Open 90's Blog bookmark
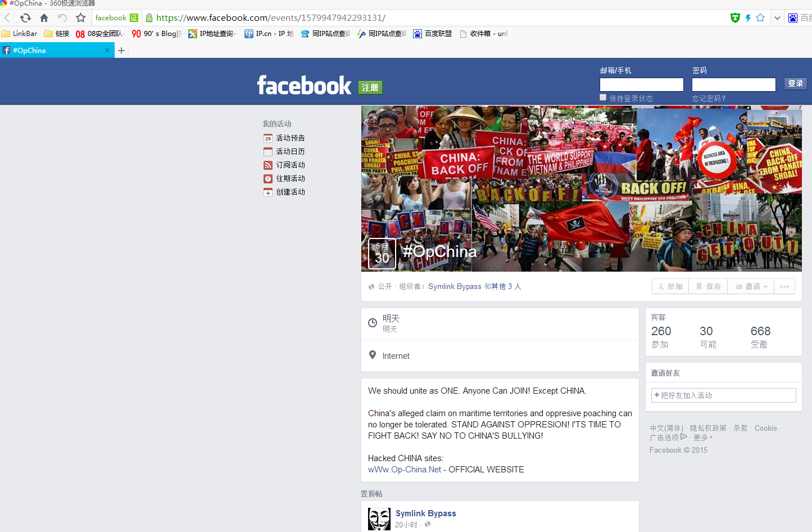 tap(156, 34)
